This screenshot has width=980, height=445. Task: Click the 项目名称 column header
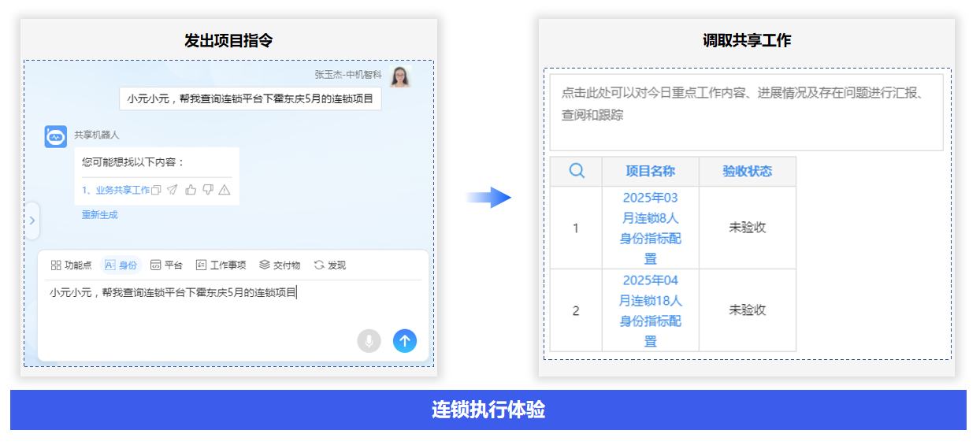(x=651, y=171)
